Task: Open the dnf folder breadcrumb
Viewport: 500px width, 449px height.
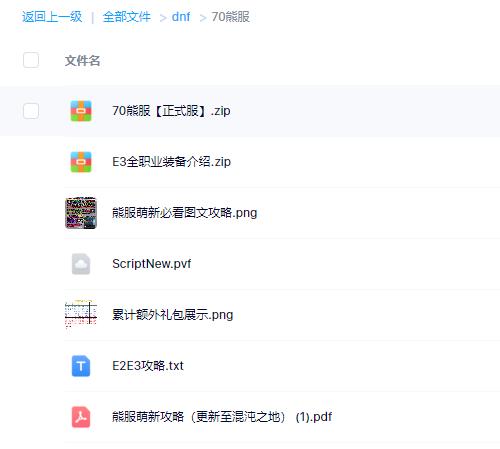Action: click(x=181, y=17)
